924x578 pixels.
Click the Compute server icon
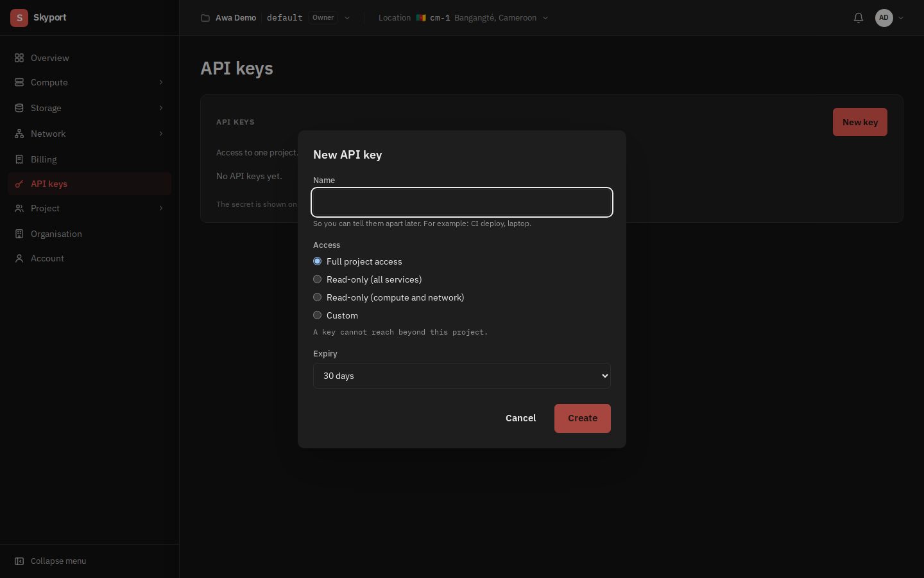coord(19,82)
